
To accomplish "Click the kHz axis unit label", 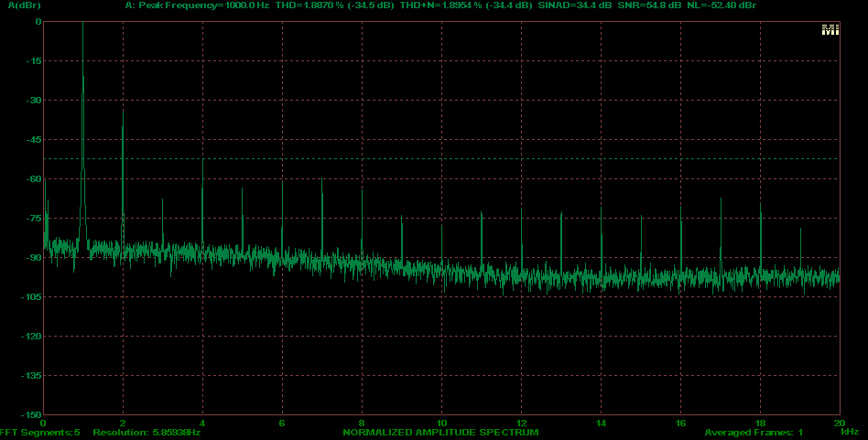I will [x=850, y=431].
